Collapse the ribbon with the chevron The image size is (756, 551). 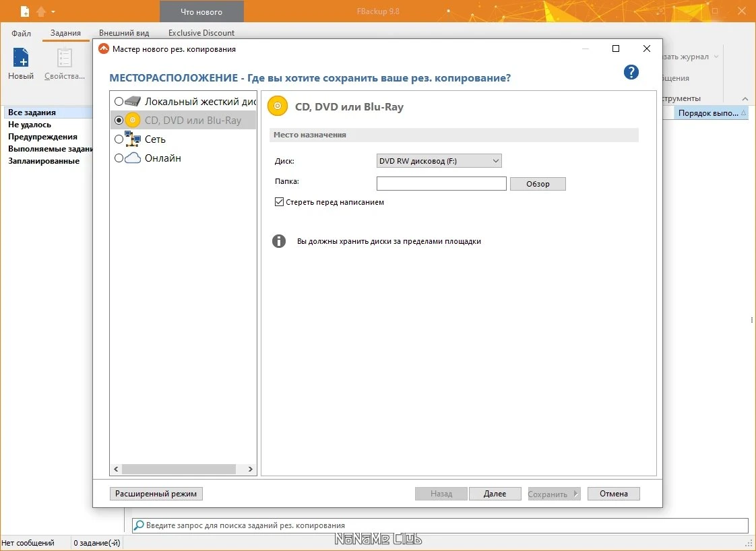click(x=745, y=99)
